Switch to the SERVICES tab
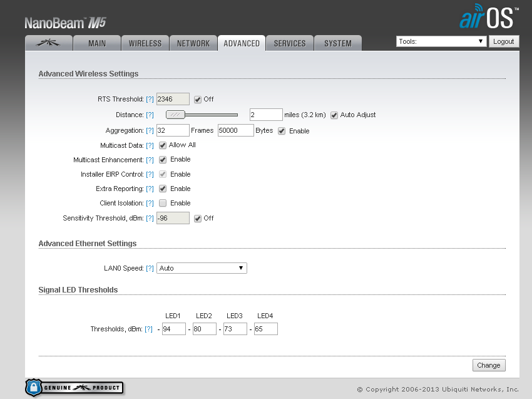532x399 pixels. pyautogui.click(x=290, y=43)
